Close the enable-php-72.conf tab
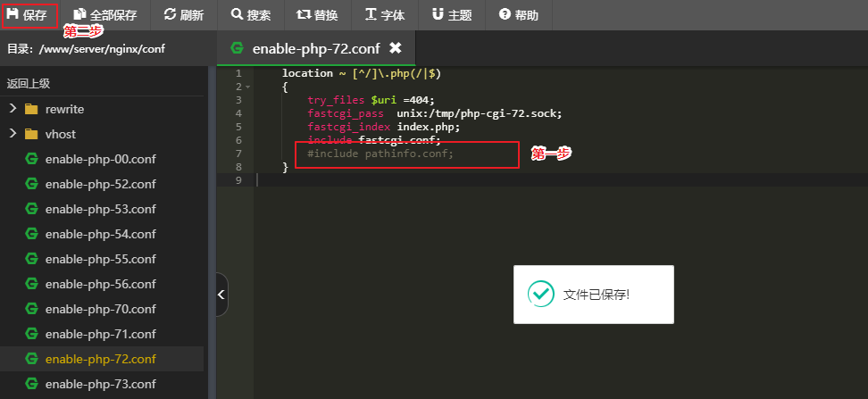 [x=395, y=49]
